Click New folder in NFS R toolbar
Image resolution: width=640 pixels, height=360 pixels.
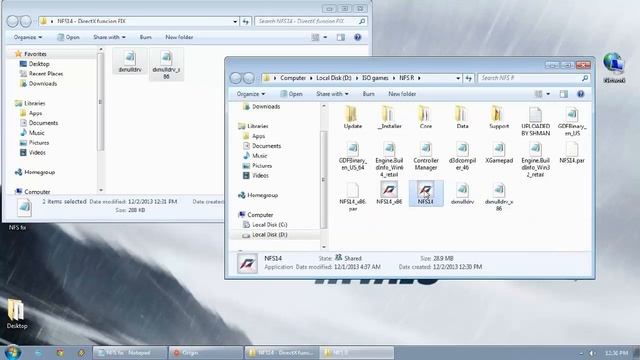[402, 94]
